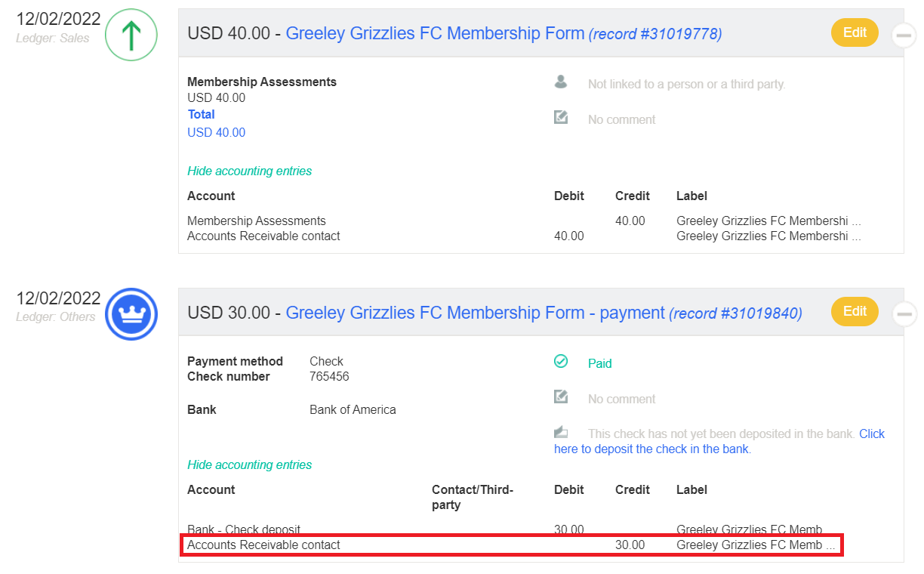Click the blue crown payment icon
The image size is (924, 574).
[x=131, y=314]
